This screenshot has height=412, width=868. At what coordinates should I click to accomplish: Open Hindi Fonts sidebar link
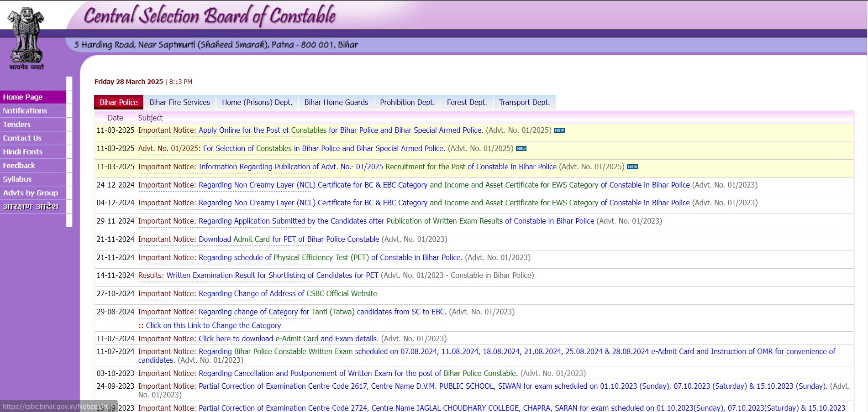(33, 152)
